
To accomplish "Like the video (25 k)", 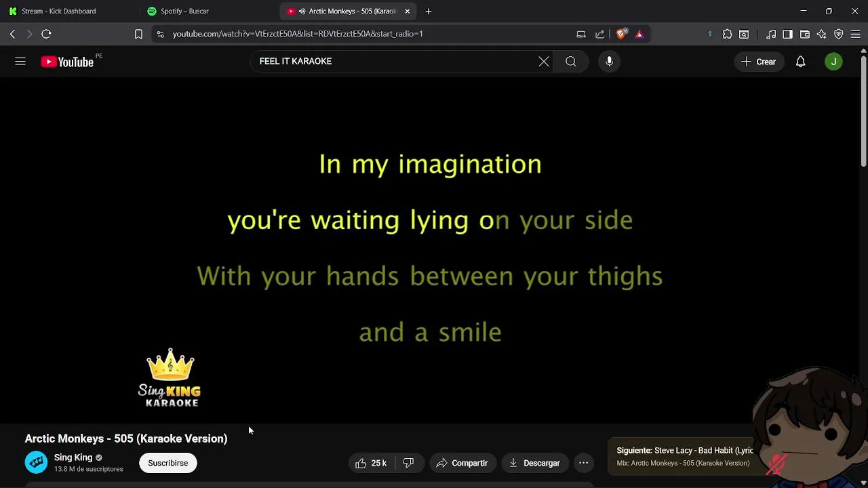I will pyautogui.click(x=372, y=463).
